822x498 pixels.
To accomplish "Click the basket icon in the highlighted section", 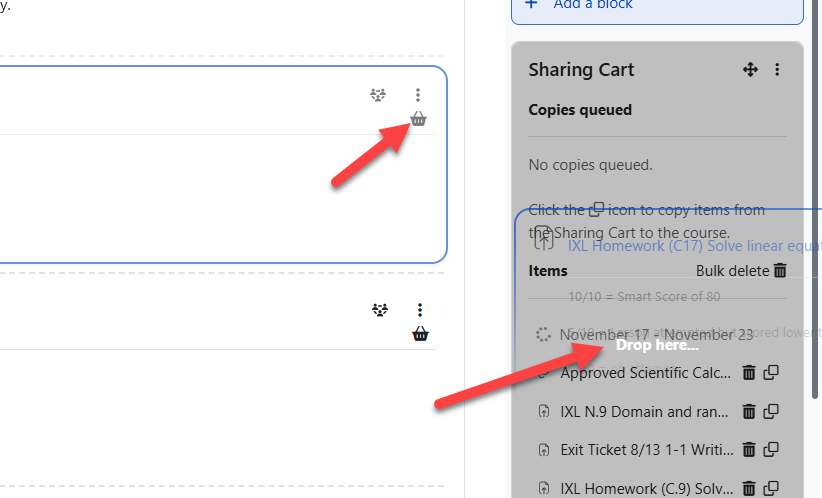I will tap(418, 120).
